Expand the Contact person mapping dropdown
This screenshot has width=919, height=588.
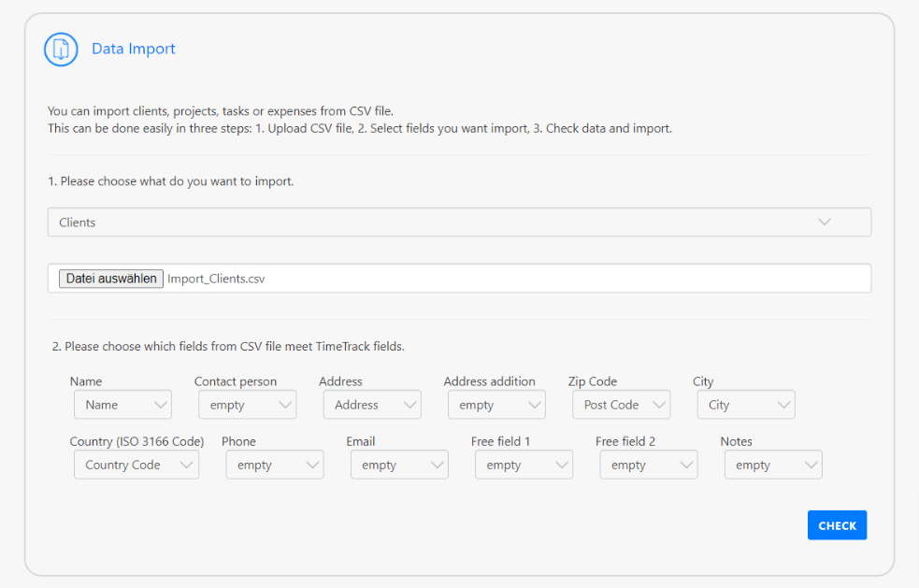point(247,405)
